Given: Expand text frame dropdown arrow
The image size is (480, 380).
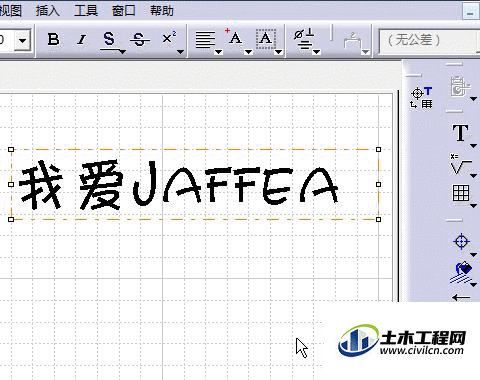Looking at the screenshot, I should pos(278,52).
